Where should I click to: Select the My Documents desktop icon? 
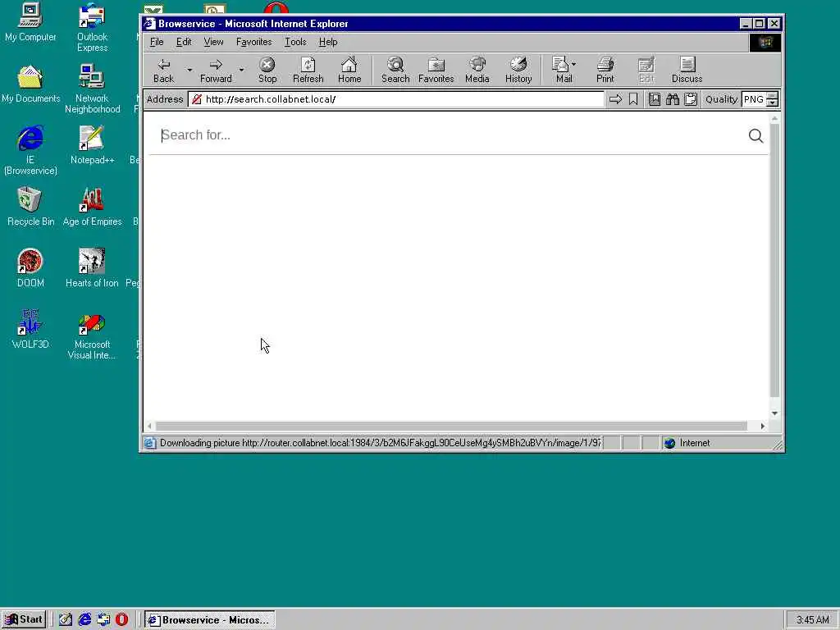pos(30,84)
